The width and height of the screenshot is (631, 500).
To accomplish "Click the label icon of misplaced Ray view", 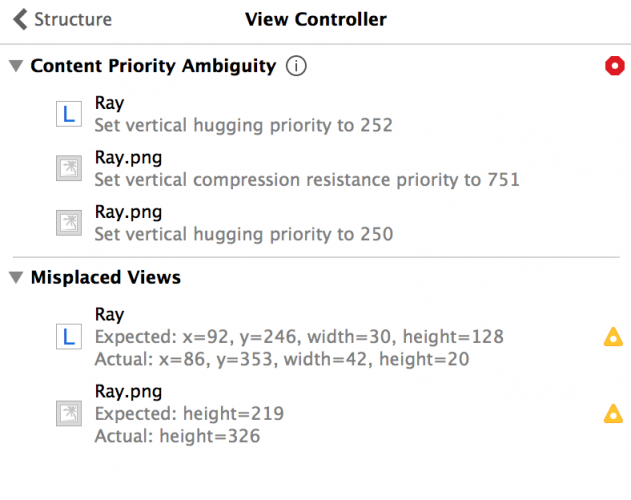I will pos(69,338).
